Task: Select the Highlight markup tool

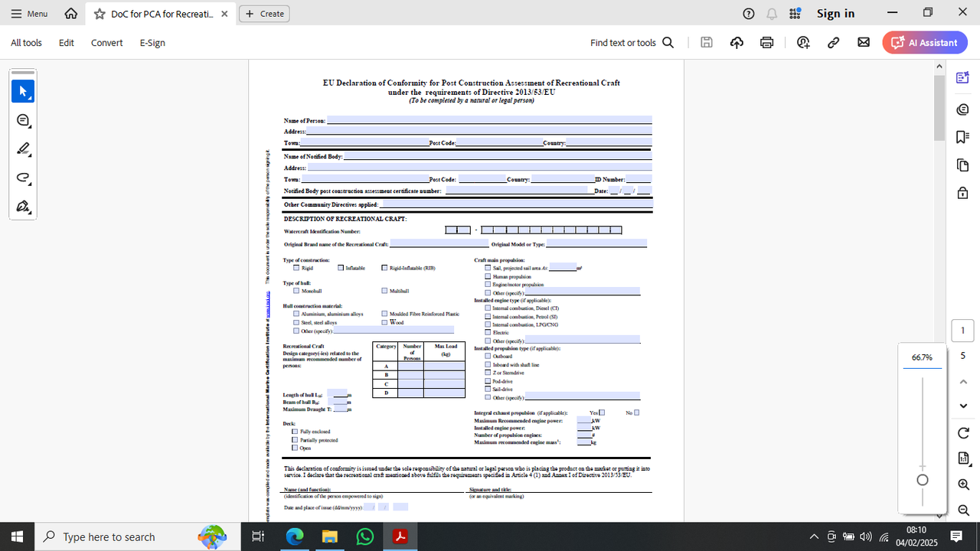Action: click(23, 148)
